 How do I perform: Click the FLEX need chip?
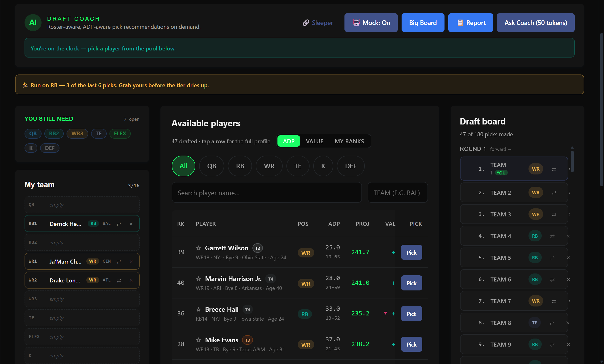coord(120,133)
